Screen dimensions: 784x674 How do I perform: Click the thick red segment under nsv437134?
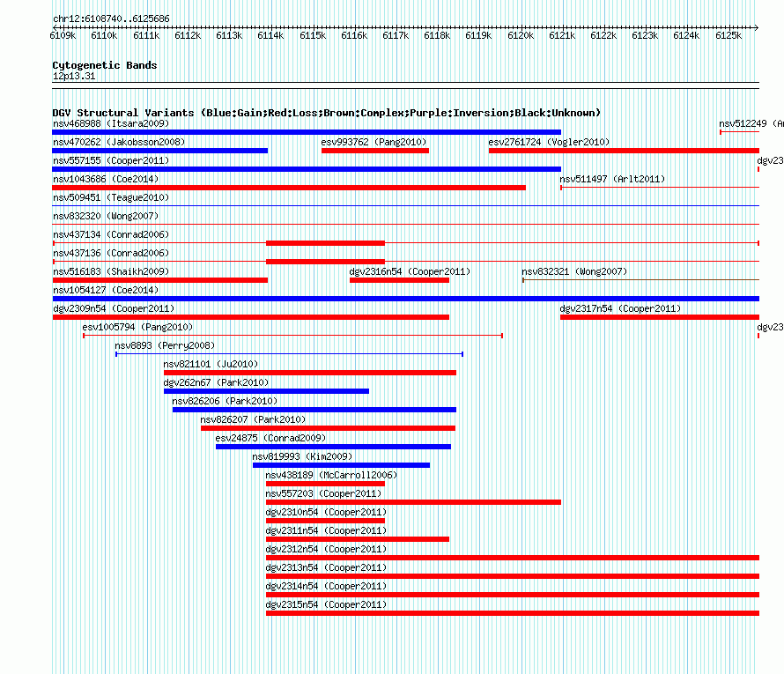coord(326,243)
